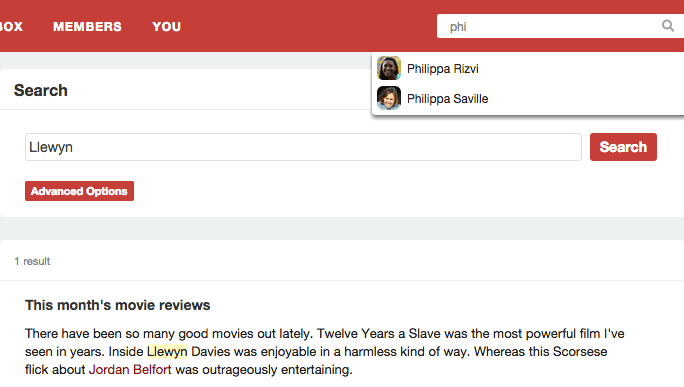Focus the Llewyn search text field
684x387 pixels.
pos(303,147)
